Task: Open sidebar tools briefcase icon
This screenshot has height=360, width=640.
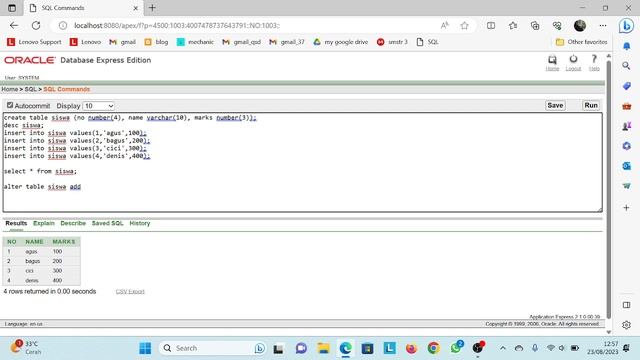Action: click(627, 106)
